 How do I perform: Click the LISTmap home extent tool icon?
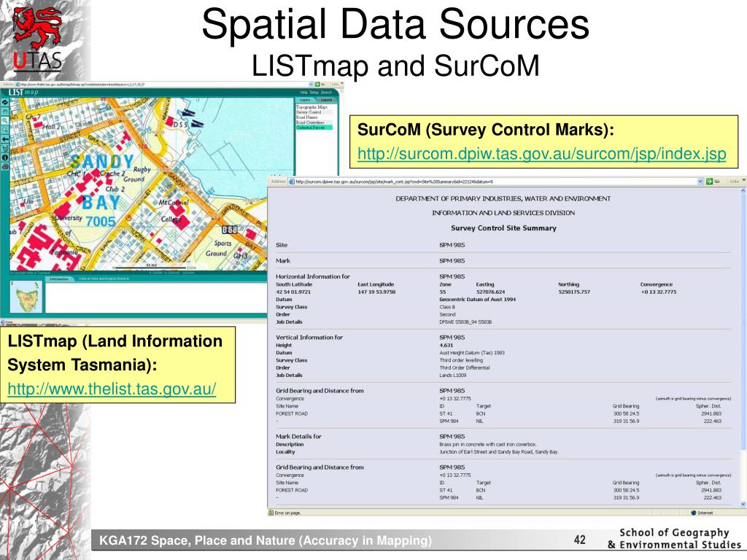pyautogui.click(x=5, y=112)
